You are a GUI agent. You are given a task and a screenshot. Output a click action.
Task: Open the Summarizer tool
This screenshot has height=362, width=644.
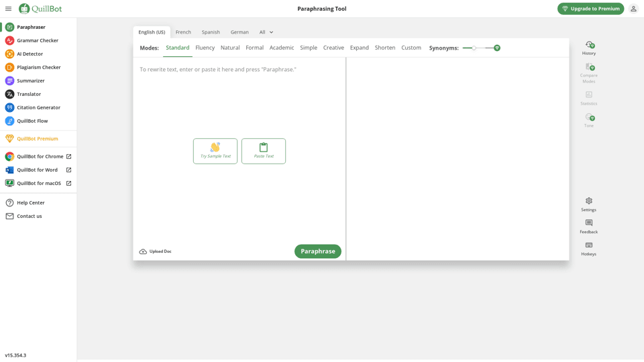click(38, 81)
